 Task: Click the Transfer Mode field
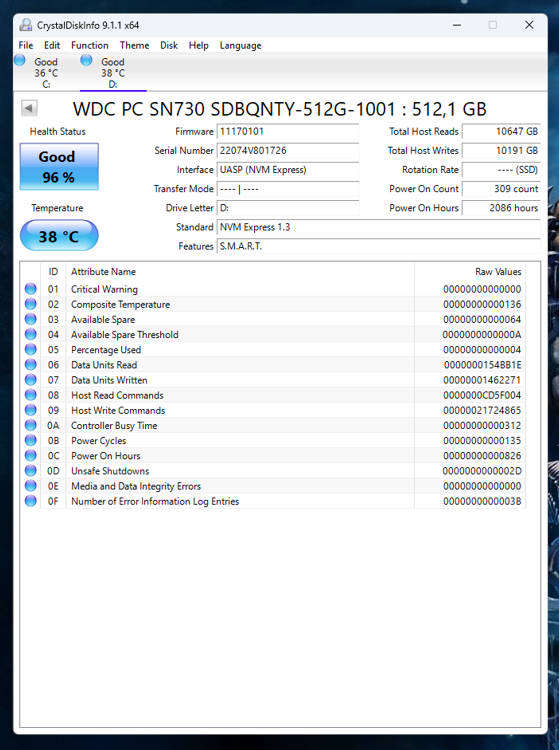pos(288,189)
